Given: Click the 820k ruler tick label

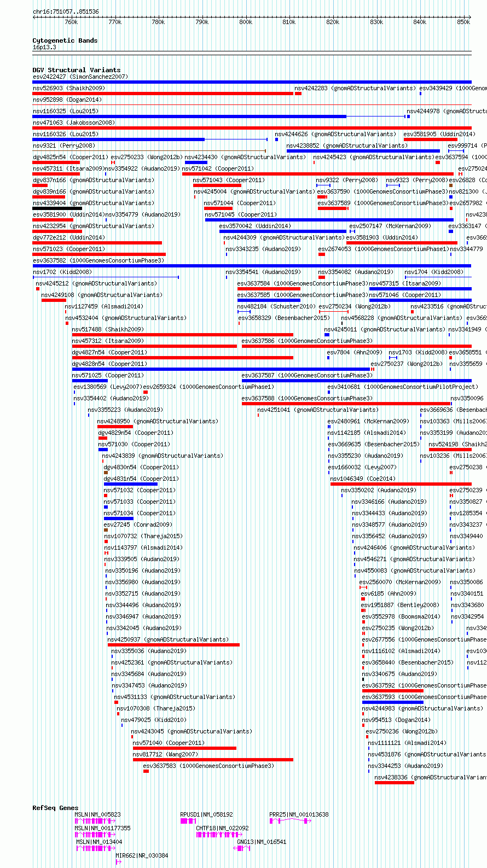Looking at the screenshot, I should 333,22.
